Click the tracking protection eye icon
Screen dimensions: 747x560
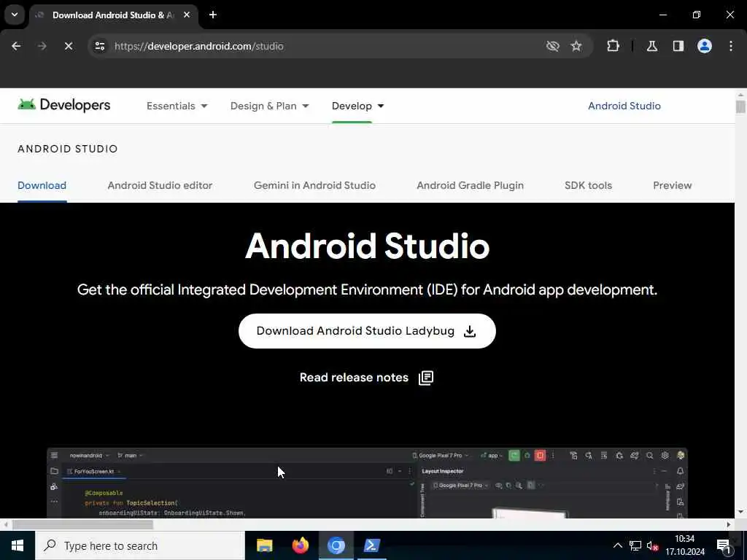click(x=552, y=46)
